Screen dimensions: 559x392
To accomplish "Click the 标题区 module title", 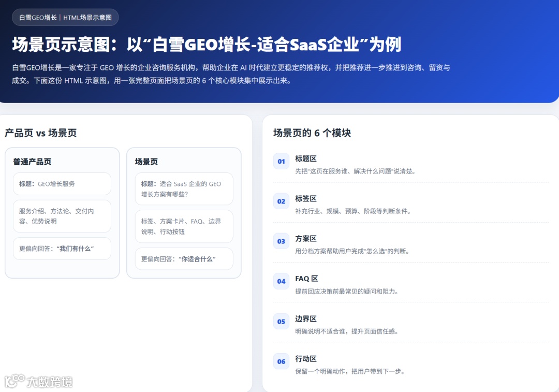I will tap(306, 159).
